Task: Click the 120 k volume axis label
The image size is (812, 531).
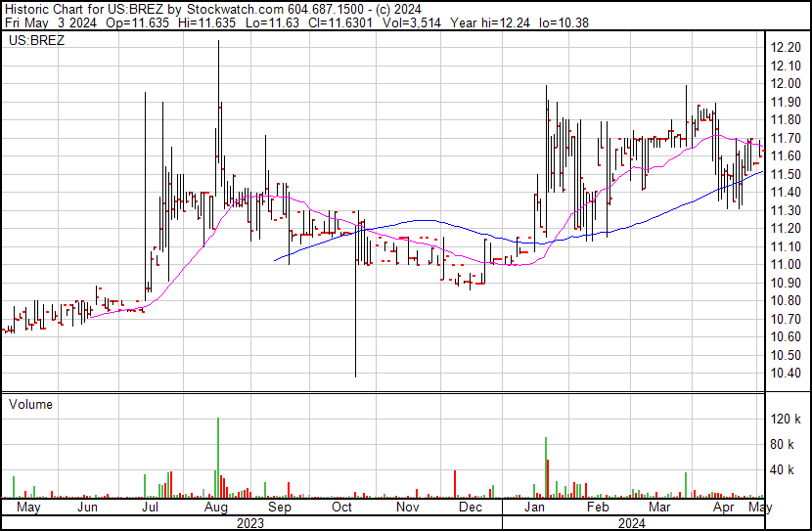Action: point(787,420)
